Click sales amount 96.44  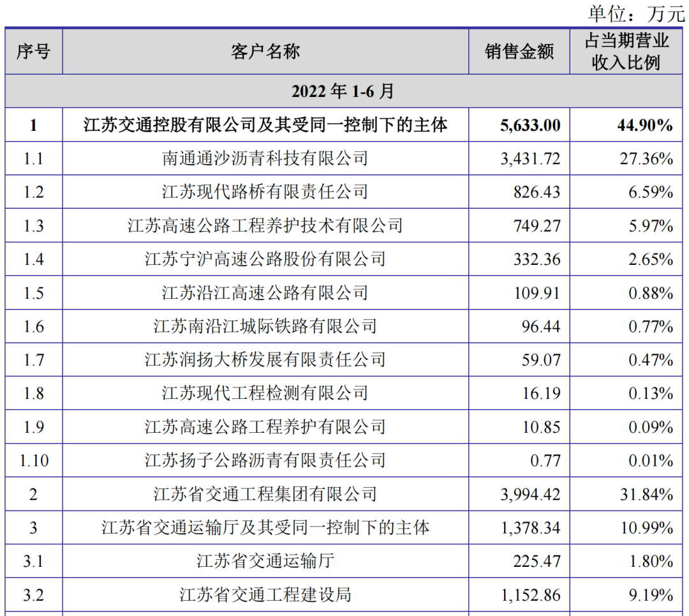[x=541, y=327]
